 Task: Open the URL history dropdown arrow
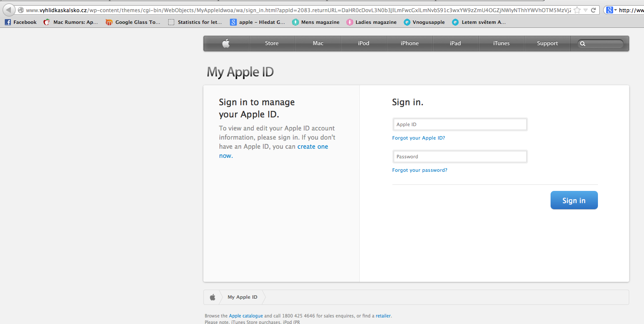(586, 10)
